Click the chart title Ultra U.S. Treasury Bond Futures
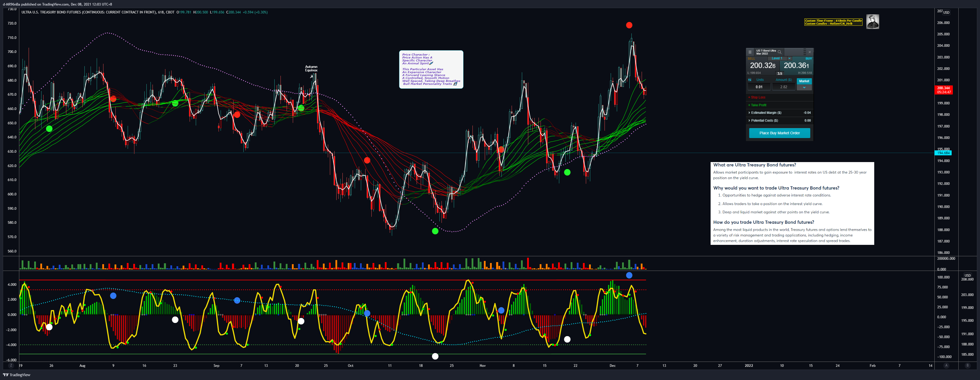 (x=89, y=12)
